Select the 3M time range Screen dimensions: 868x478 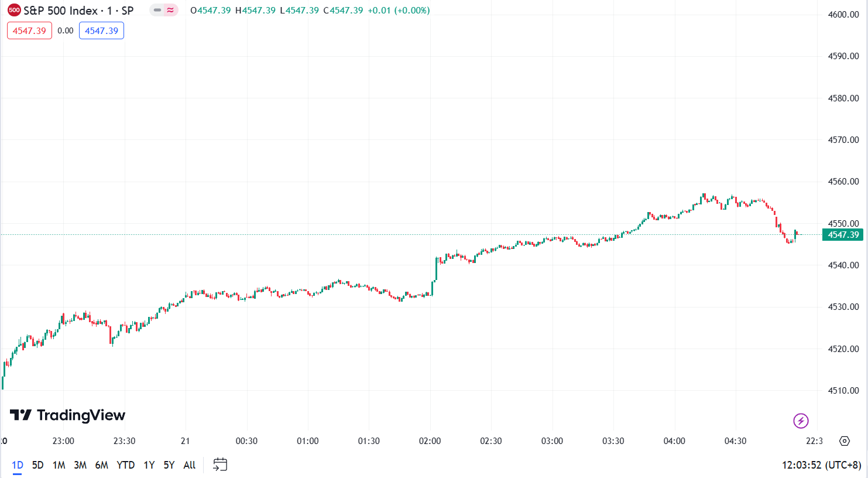click(80, 465)
